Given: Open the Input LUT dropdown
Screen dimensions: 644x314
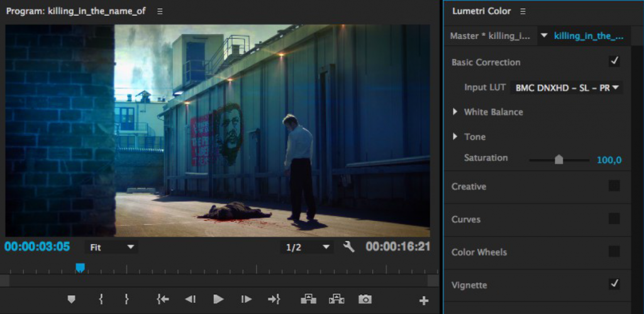Looking at the screenshot, I should coord(567,87).
